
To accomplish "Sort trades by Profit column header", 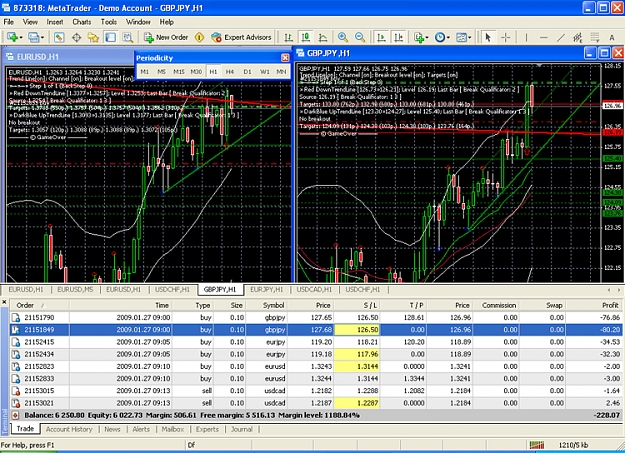I will (594, 305).
